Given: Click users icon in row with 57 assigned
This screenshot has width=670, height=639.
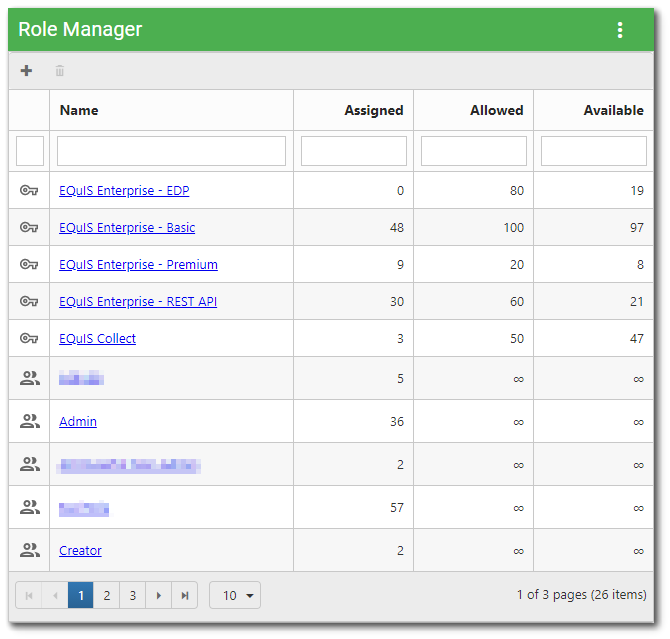Looking at the screenshot, I should [30, 507].
